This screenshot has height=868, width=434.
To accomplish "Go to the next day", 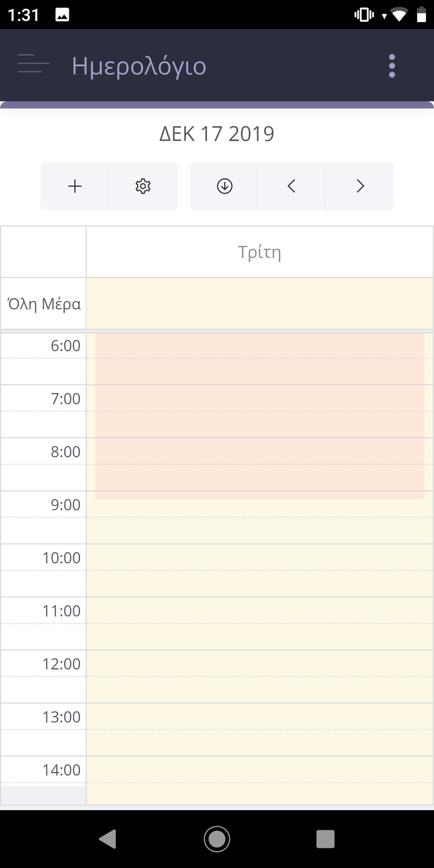I will [x=360, y=186].
